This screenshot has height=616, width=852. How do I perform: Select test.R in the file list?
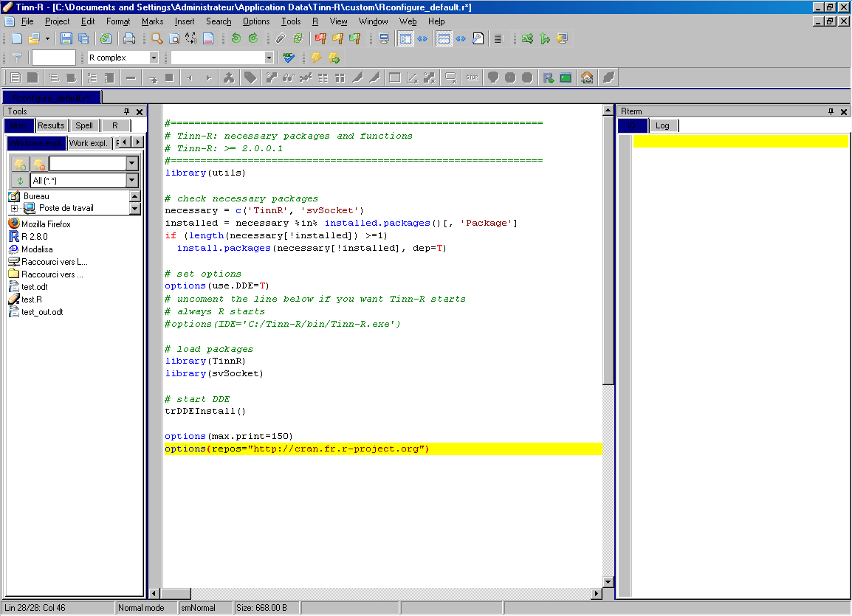click(x=31, y=300)
